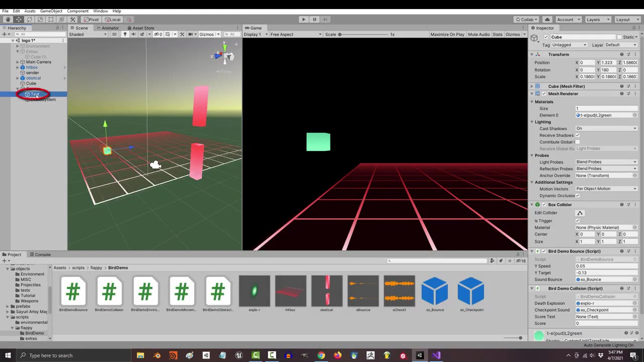Image resolution: width=644 pixels, height=362 pixels.
Task: Open custom editor tools wrench icon
Action: click(x=72, y=19)
